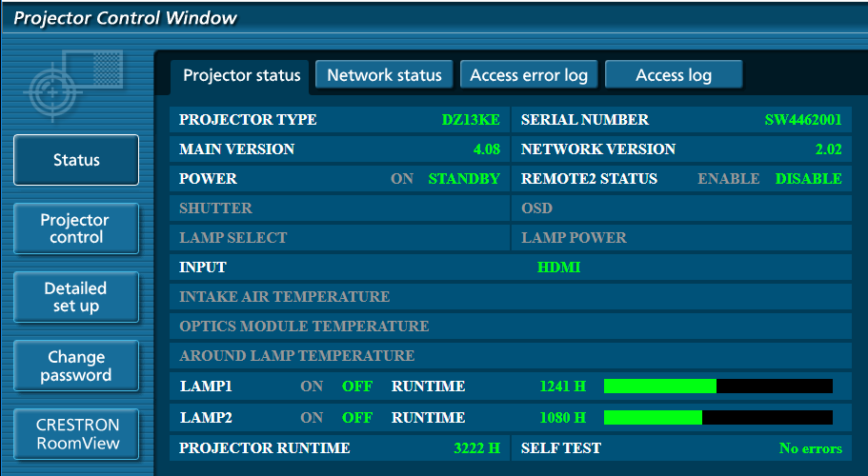Open Change password page
868x476 pixels.
[76, 366]
